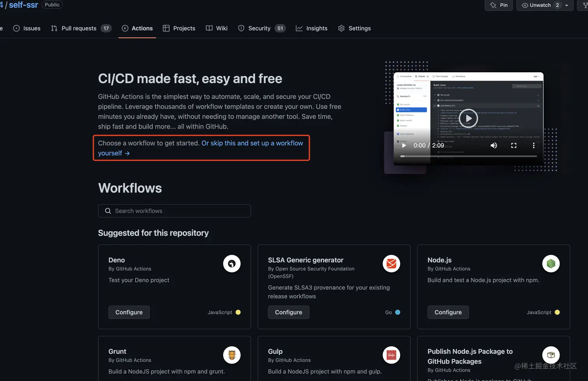
Task: Click the self-ssr repository name link
Action: [23, 5]
